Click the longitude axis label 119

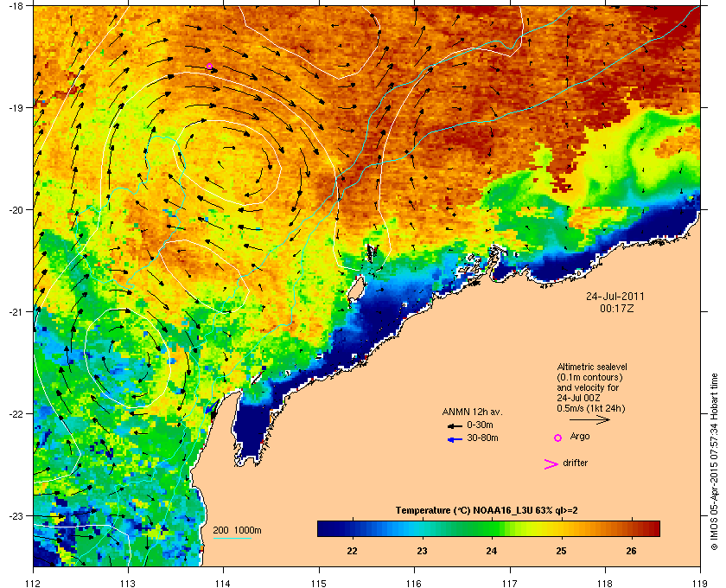click(700, 583)
